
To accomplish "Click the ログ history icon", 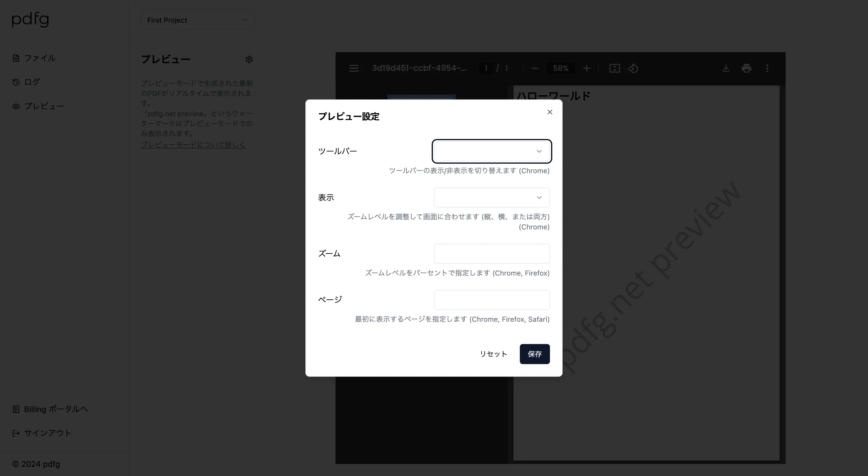I will pos(16,82).
